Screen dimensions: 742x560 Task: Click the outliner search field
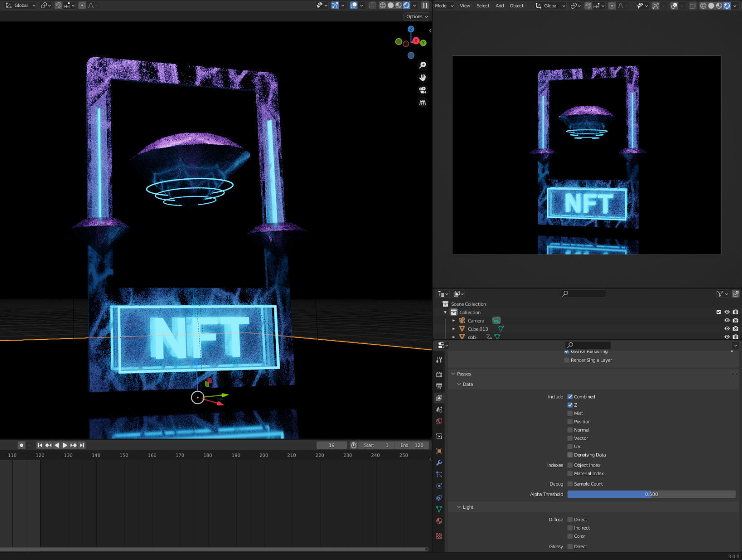point(583,294)
